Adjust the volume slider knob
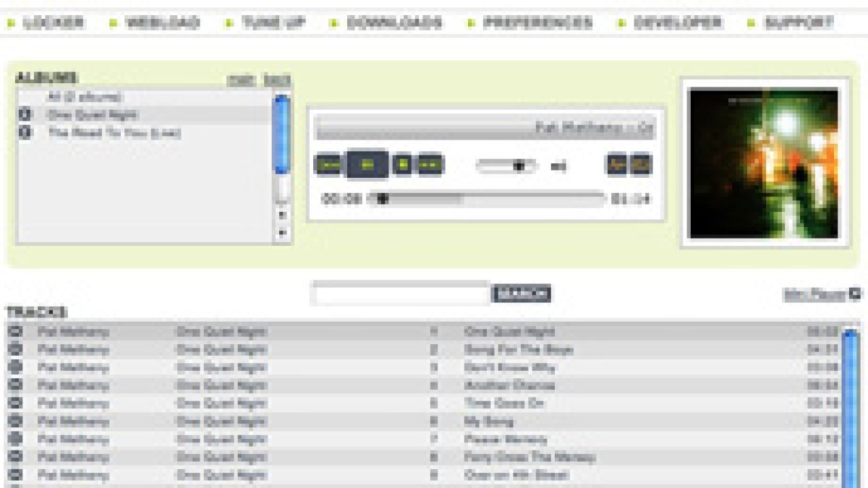 pos(519,166)
